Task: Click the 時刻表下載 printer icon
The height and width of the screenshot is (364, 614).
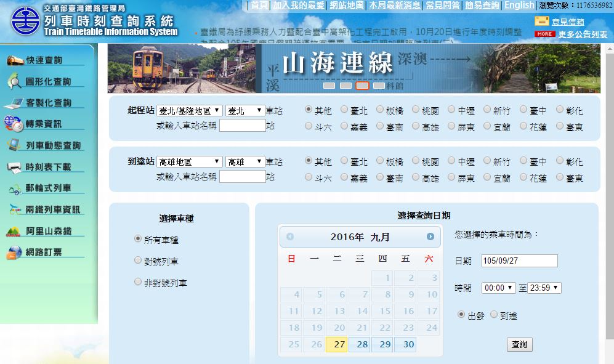Action: 14,168
